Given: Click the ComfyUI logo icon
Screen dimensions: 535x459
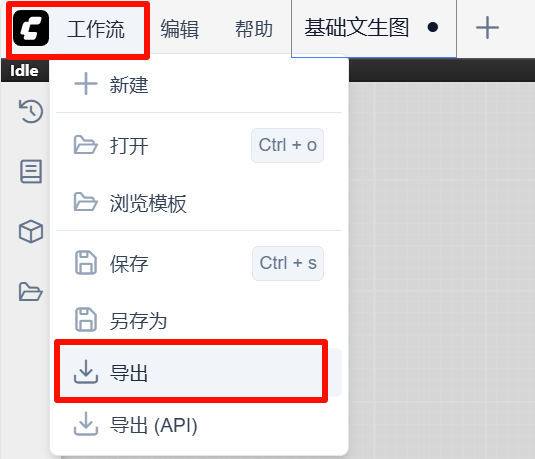Looking at the screenshot, I should pos(31,28).
